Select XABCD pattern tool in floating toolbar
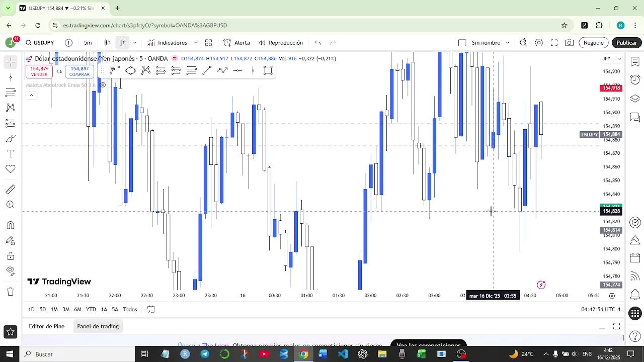The width and height of the screenshot is (644, 362). tap(146, 70)
